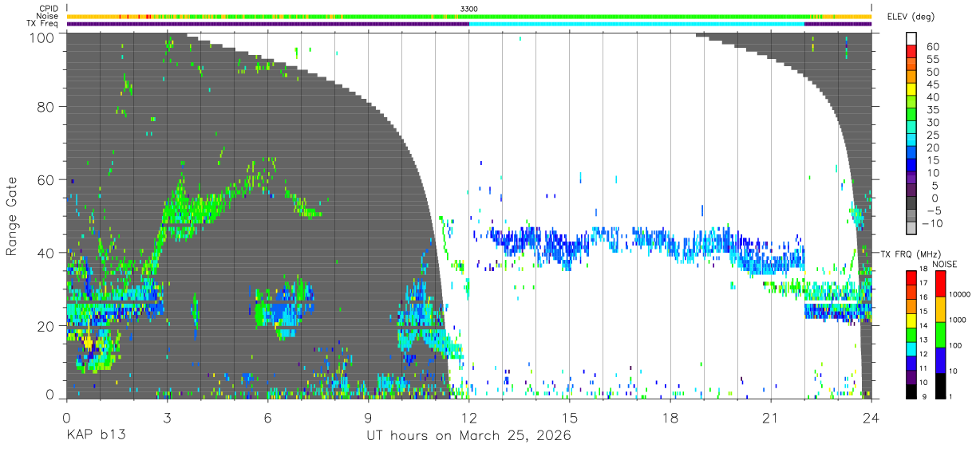Select the '45' label on the ELEV scale
This screenshot has height=452, width=980.
click(933, 85)
